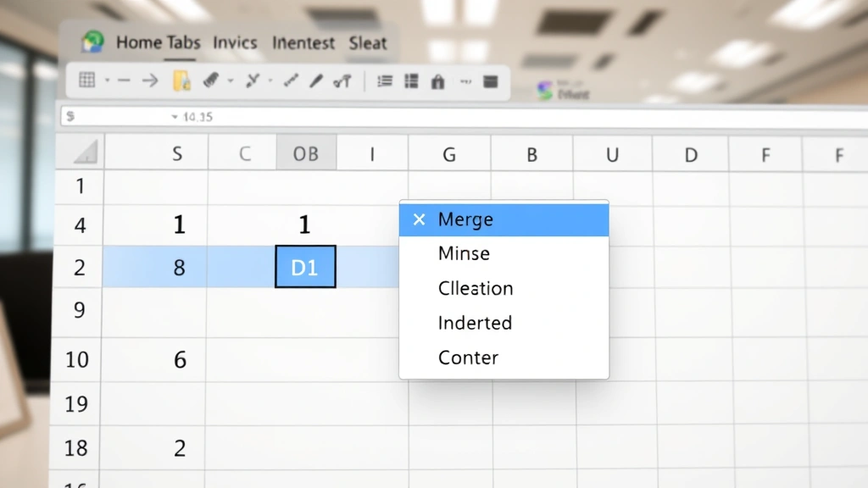The image size is (868, 488).
Task: Select Conter in the context menu
Action: click(x=467, y=358)
